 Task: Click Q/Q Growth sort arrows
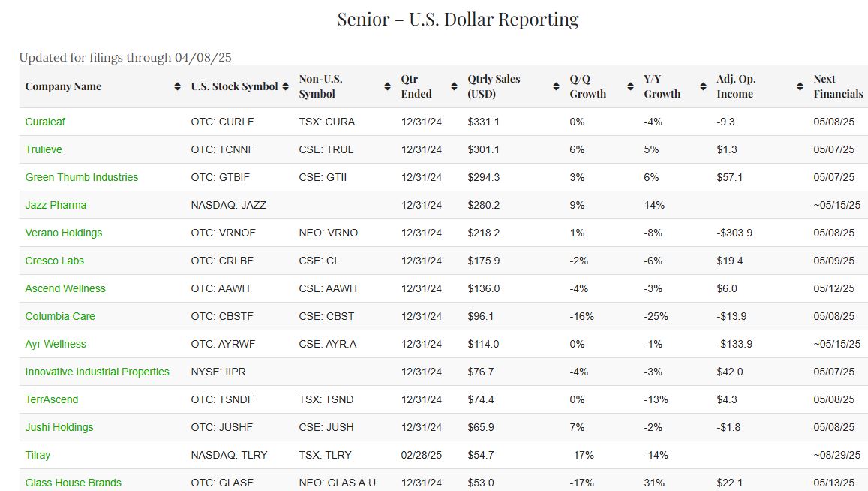tap(630, 86)
